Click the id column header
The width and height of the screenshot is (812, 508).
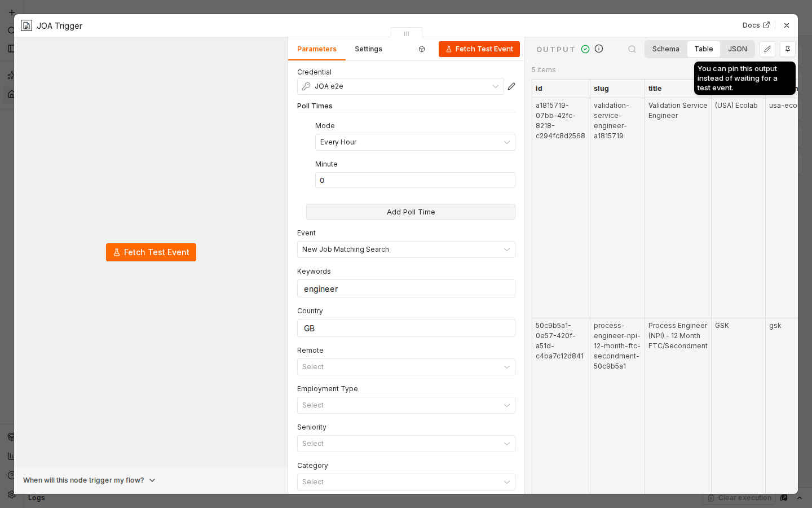click(561, 89)
